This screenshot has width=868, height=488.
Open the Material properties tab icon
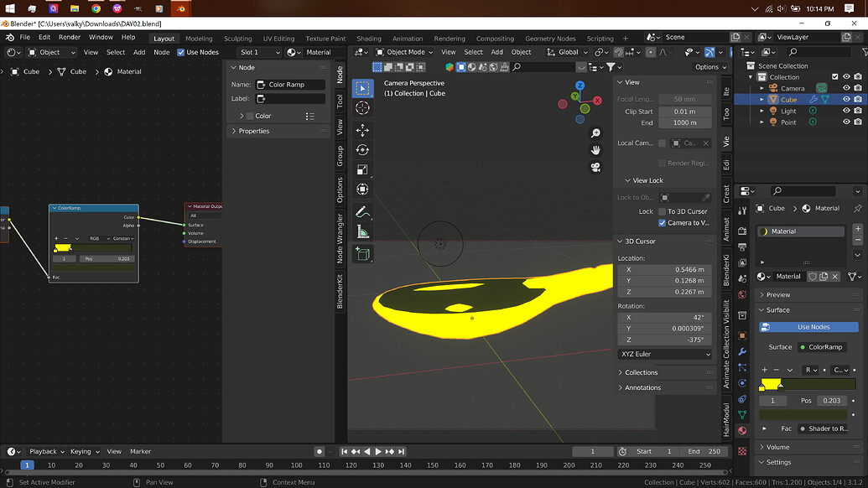pos(742,430)
